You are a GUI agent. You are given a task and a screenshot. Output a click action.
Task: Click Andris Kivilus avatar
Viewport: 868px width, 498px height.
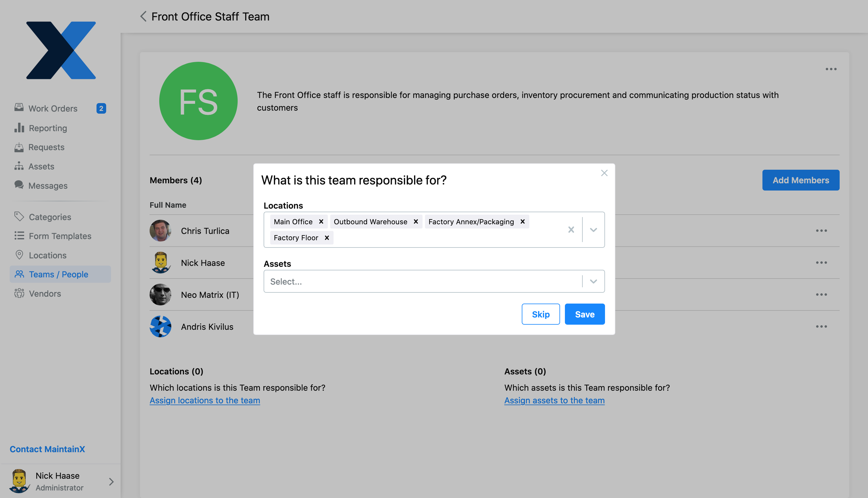(160, 327)
